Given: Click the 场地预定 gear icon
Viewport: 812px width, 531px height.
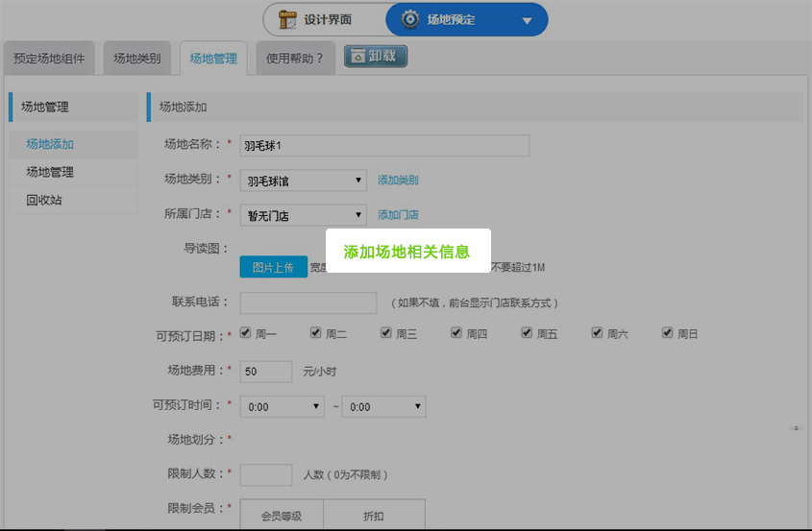Looking at the screenshot, I should (x=410, y=19).
